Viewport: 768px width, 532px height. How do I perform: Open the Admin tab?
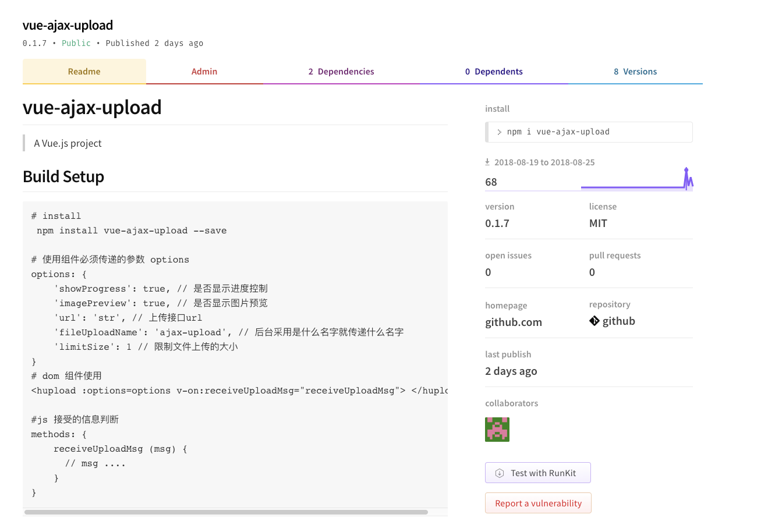click(x=204, y=72)
